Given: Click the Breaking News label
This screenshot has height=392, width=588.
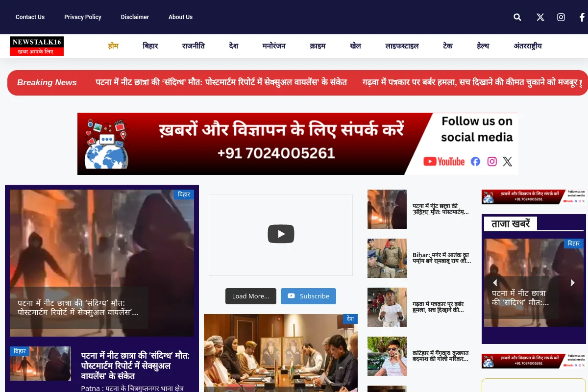Looking at the screenshot, I should 47,82.
